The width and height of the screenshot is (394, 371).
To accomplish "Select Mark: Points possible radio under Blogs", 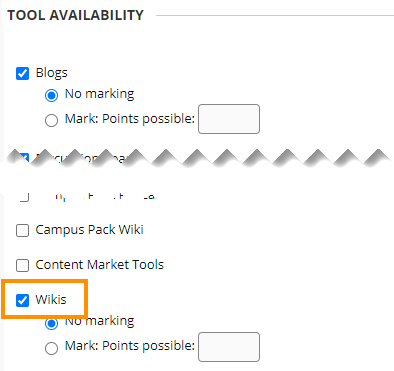I will click(x=51, y=120).
